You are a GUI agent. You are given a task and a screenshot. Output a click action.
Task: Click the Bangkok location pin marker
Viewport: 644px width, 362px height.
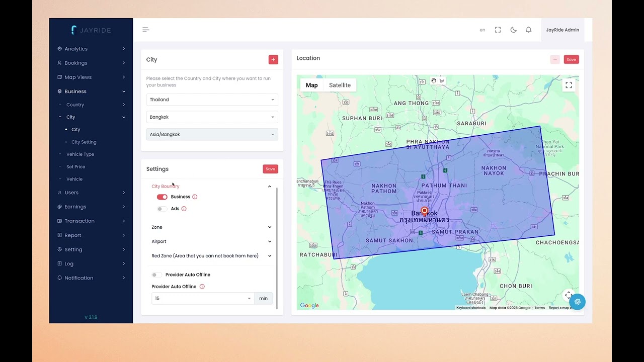point(424,211)
